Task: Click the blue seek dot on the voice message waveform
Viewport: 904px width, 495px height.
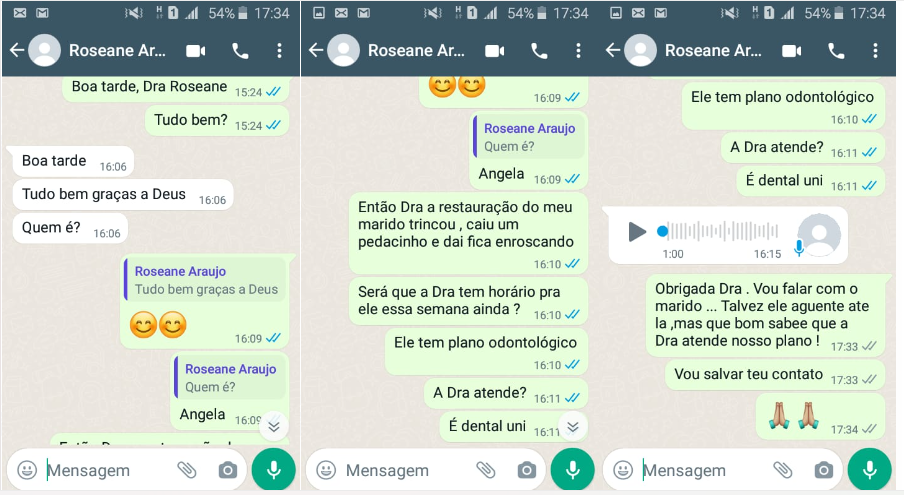Action: coord(662,231)
